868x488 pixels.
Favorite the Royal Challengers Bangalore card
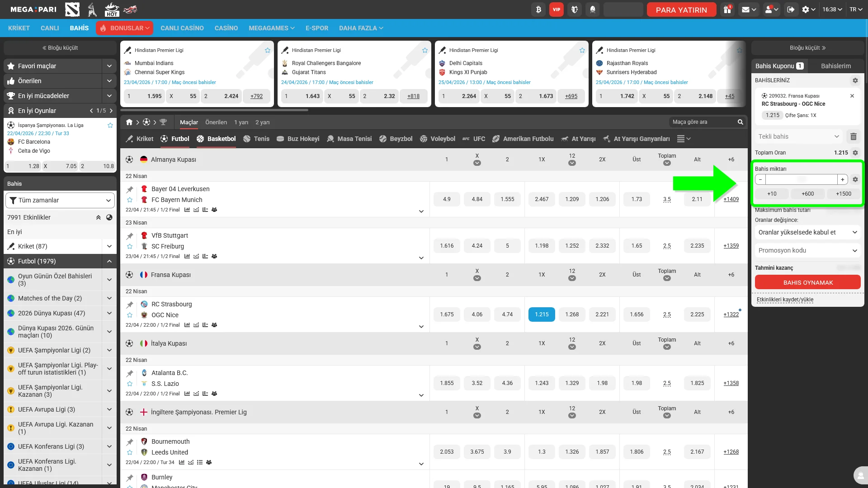(425, 50)
